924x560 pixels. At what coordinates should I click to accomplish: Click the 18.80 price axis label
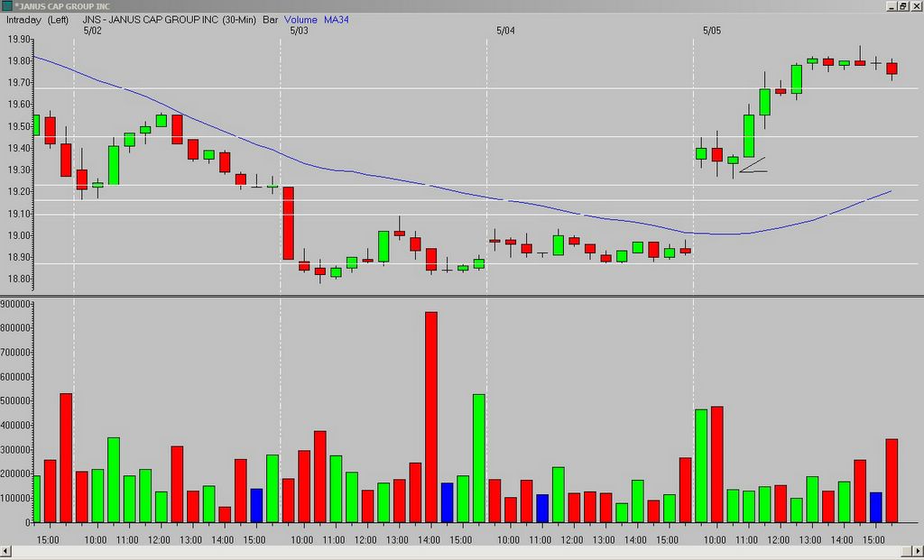(x=19, y=280)
